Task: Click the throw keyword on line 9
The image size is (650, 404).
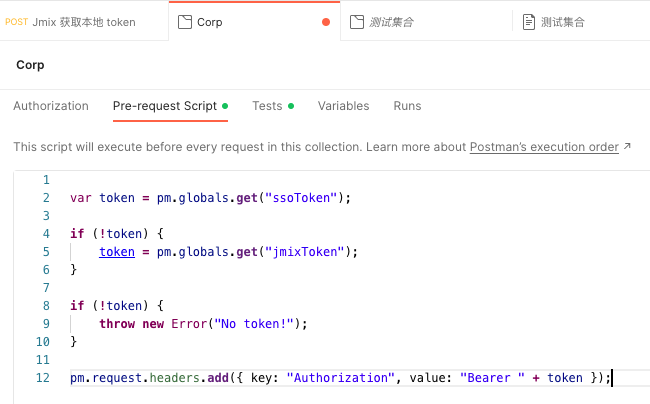Action: [117, 324]
